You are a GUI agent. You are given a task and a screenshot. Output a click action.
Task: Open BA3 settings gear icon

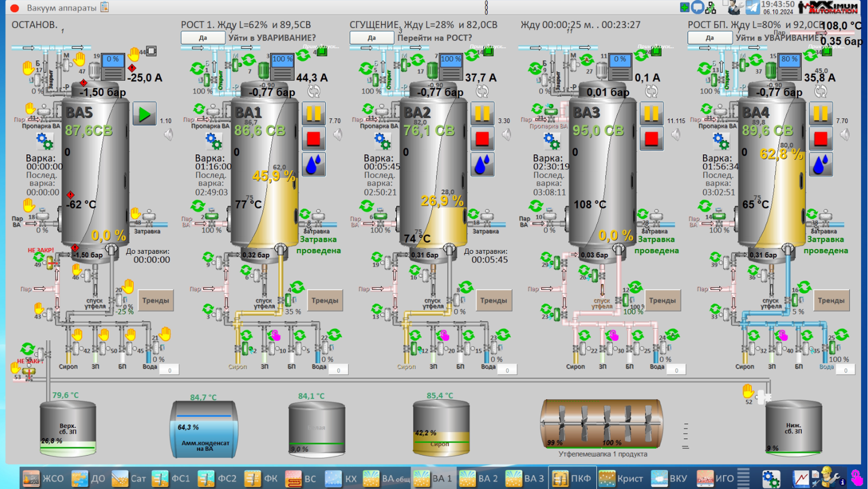point(551,141)
